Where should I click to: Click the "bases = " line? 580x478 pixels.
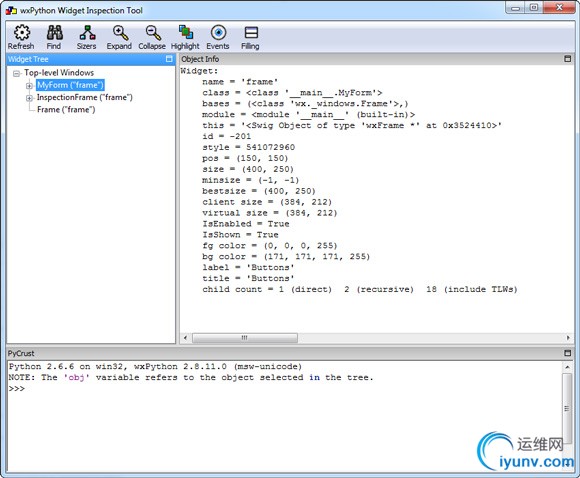tap(305, 104)
